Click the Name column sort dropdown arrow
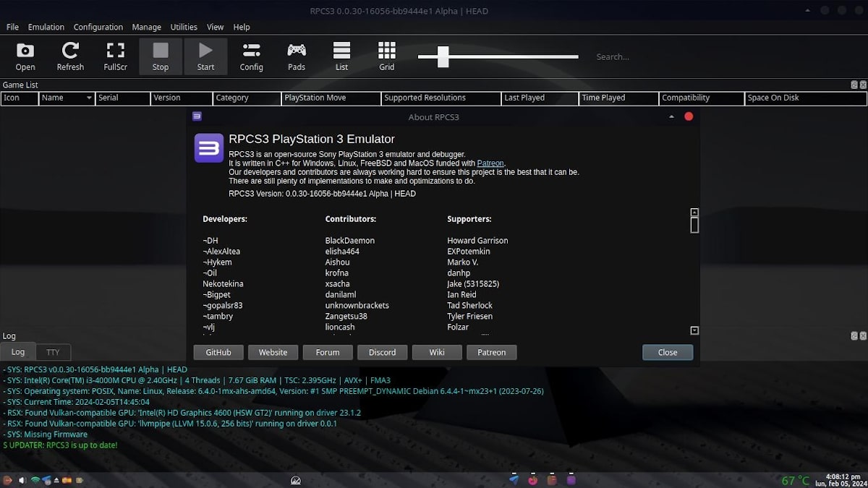The width and height of the screenshot is (868, 488). pyautogui.click(x=89, y=98)
